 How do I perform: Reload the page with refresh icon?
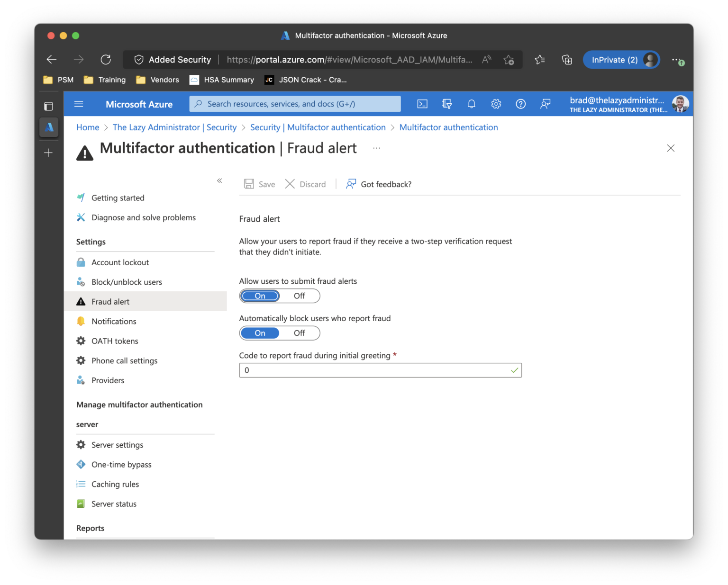[106, 59]
